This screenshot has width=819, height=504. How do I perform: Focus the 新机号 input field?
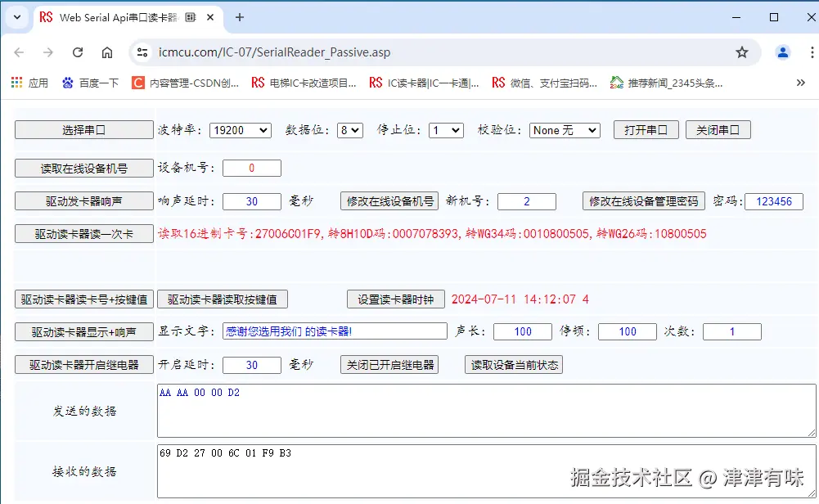(x=527, y=201)
